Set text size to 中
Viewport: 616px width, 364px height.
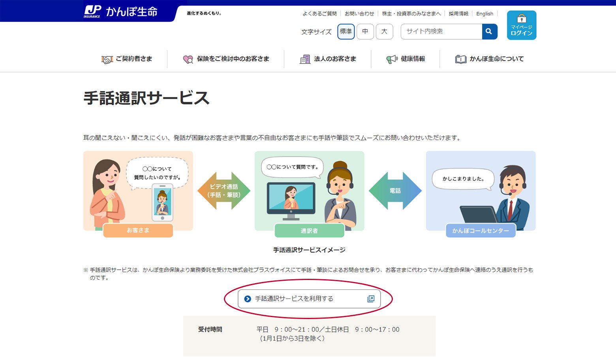365,32
